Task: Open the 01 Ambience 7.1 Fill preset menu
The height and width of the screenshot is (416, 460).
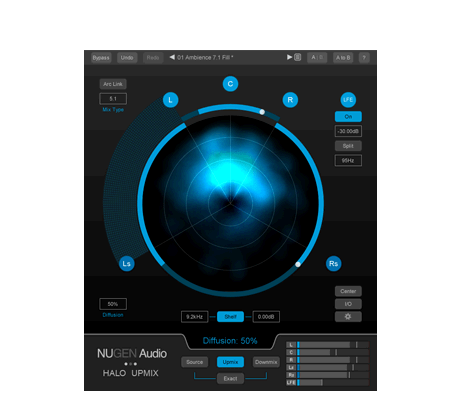Action: [205, 58]
